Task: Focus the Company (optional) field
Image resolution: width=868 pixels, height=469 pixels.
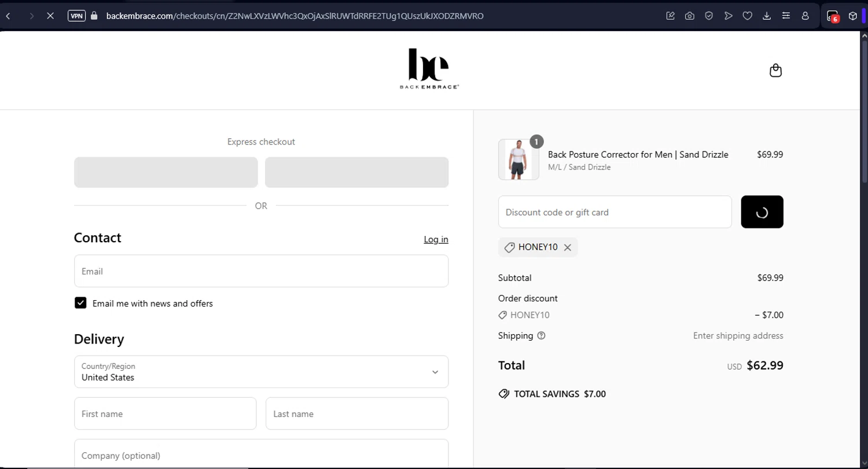Action: (261, 454)
